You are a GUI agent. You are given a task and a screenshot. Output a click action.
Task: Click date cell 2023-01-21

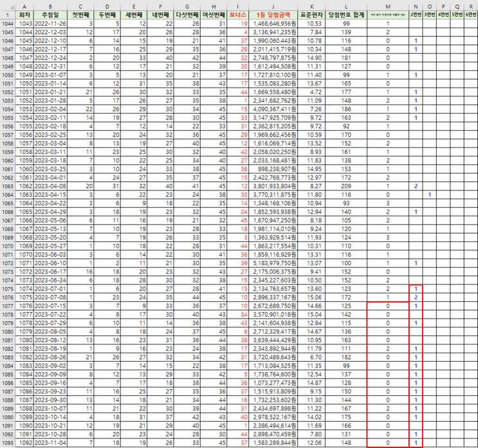tap(50, 92)
